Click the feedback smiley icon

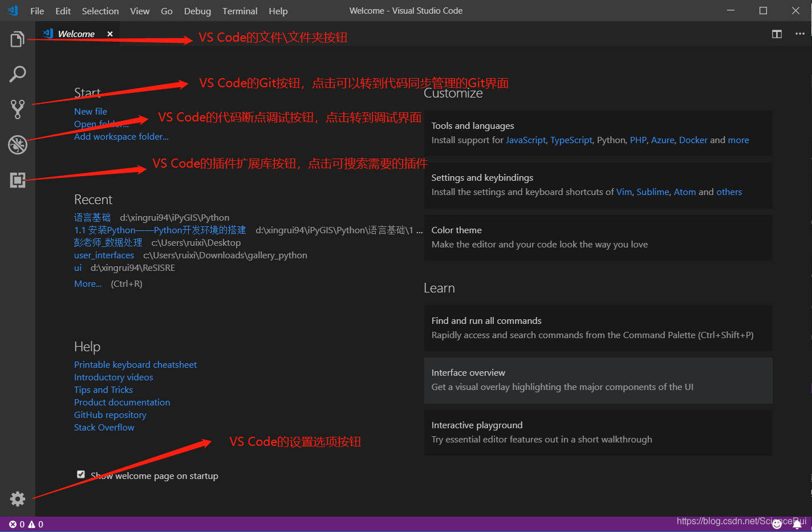point(777,524)
